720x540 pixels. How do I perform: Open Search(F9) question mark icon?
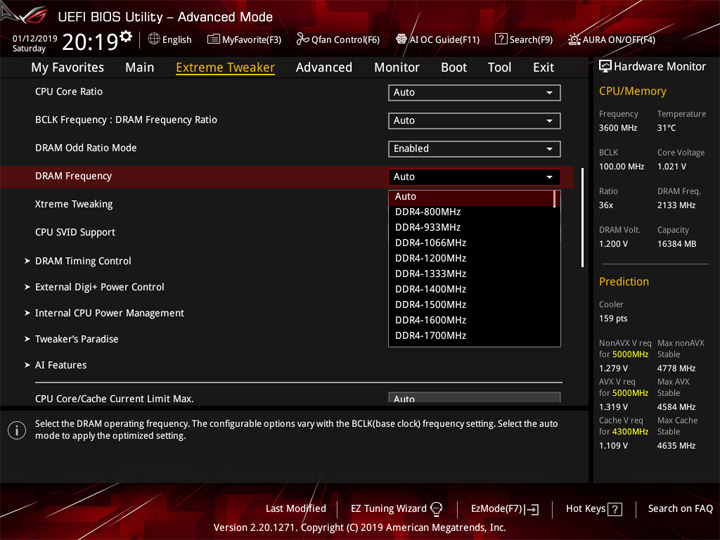(x=501, y=39)
